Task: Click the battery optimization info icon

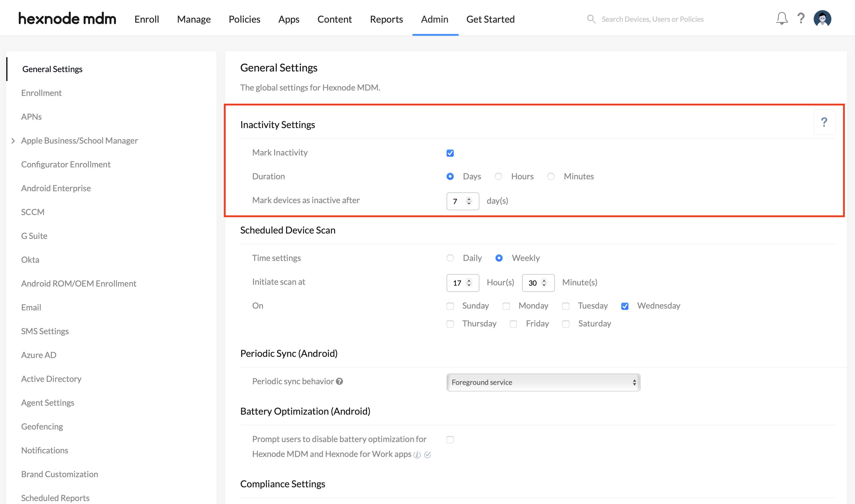Action: pyautogui.click(x=417, y=455)
